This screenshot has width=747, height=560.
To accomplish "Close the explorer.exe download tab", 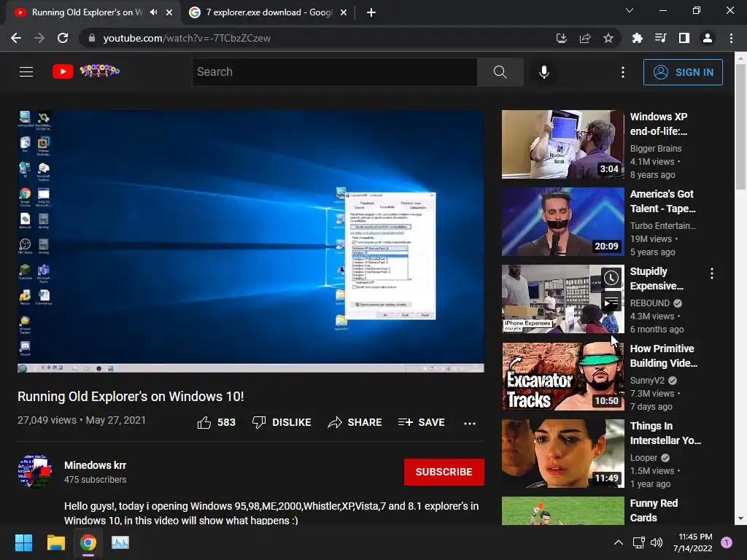I will coord(344,13).
